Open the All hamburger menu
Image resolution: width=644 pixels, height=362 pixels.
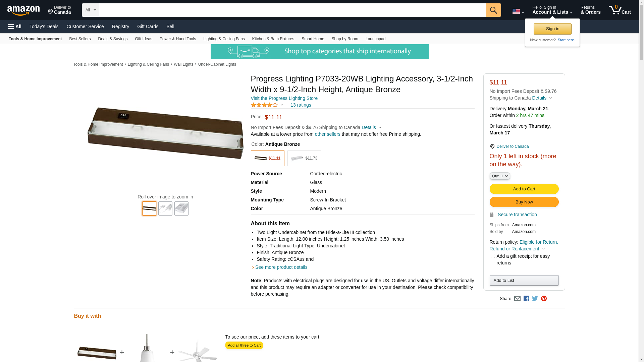click(x=15, y=26)
